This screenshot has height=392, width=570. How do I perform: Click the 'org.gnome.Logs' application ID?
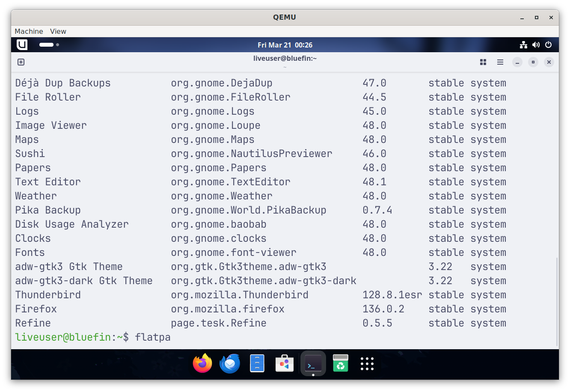coord(213,111)
